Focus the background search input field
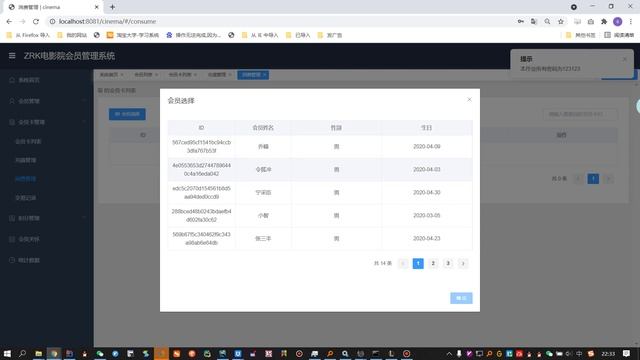Image resolution: width=640 pixels, height=360 pixels. coord(580,114)
